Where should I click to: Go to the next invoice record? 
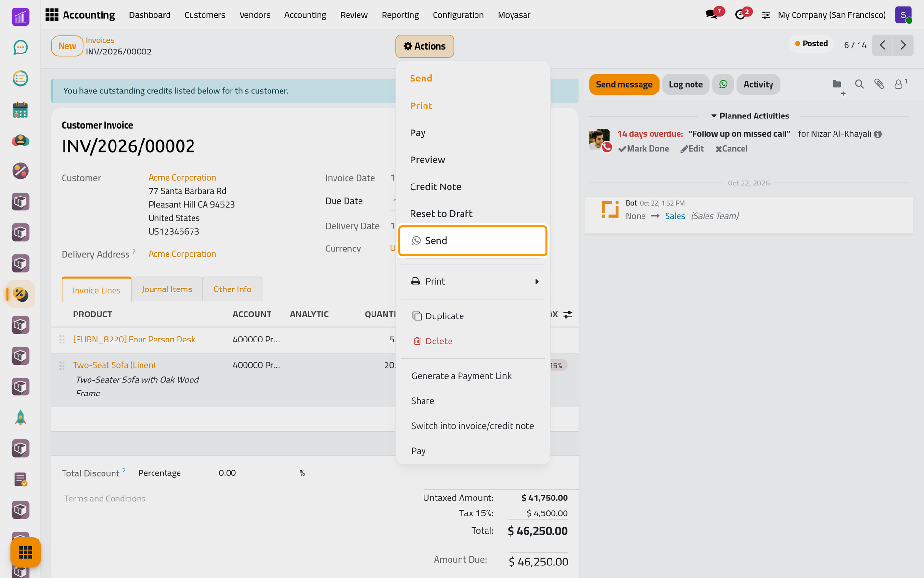(x=903, y=45)
